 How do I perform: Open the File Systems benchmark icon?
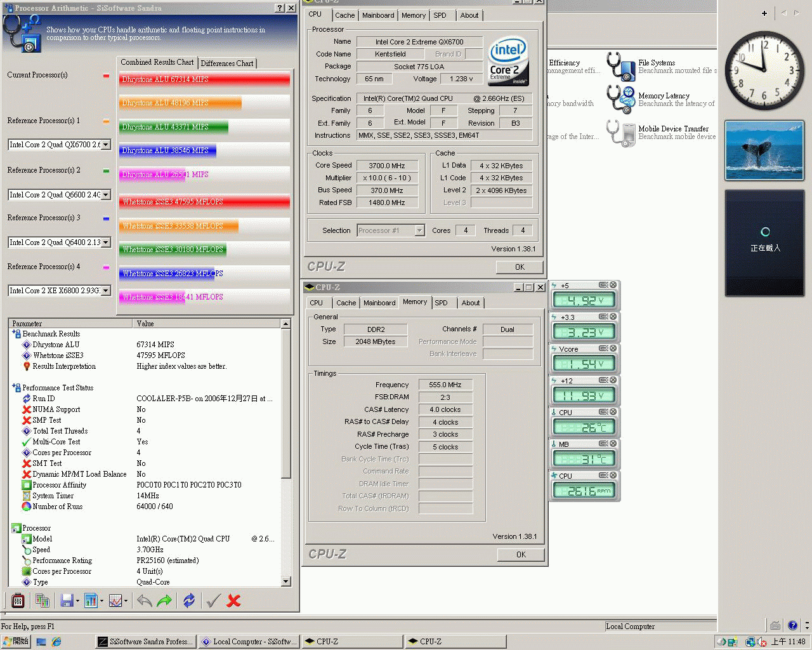[620, 67]
